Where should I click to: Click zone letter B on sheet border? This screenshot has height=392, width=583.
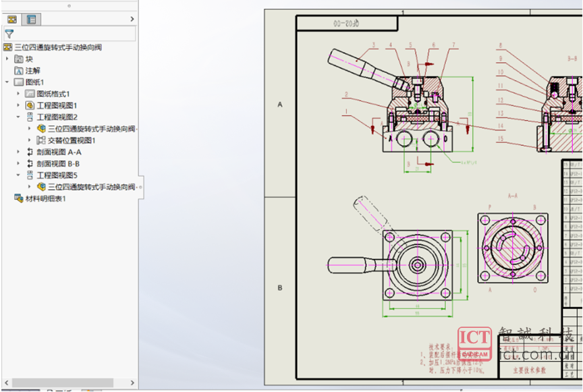[x=280, y=288]
